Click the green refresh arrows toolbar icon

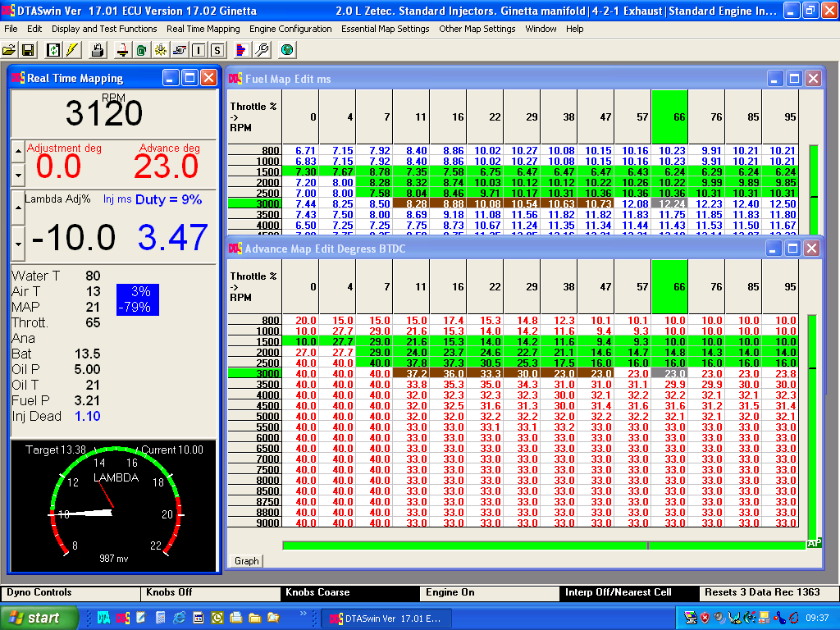[53, 50]
